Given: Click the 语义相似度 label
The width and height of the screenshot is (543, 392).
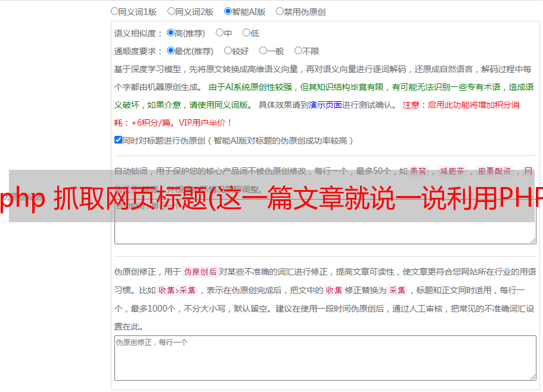Looking at the screenshot, I should 138,33.
